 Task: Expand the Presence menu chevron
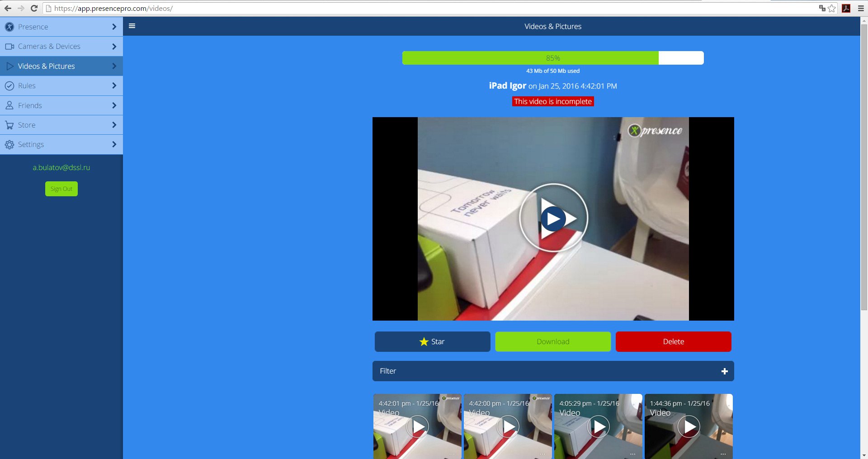(114, 27)
